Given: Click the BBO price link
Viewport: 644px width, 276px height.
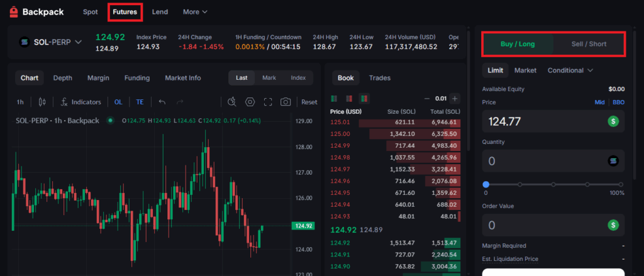Looking at the screenshot, I should [618, 102].
